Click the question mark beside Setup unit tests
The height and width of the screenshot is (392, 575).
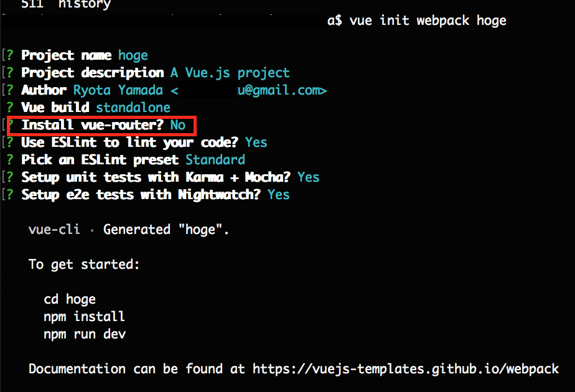pyautogui.click(x=10, y=177)
